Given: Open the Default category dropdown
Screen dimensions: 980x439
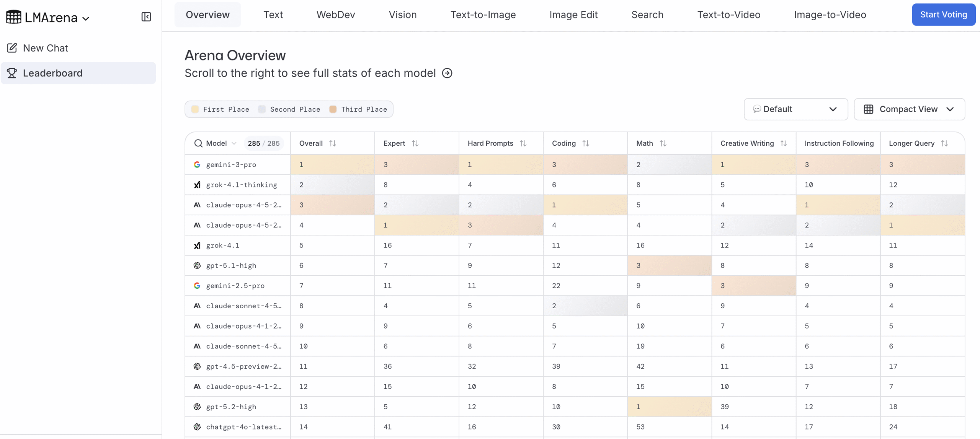Looking at the screenshot, I should [x=795, y=109].
